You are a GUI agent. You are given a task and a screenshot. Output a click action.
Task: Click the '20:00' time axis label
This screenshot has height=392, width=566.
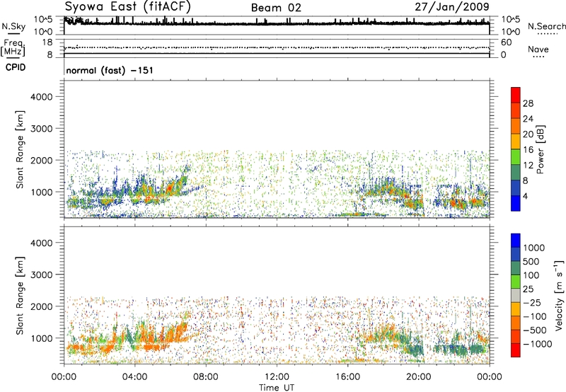click(x=418, y=377)
